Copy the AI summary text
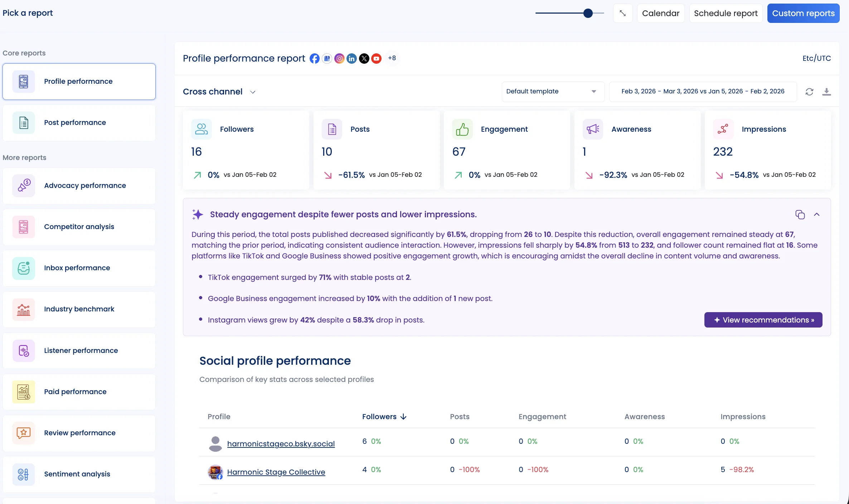This screenshot has height=504, width=849. [800, 214]
